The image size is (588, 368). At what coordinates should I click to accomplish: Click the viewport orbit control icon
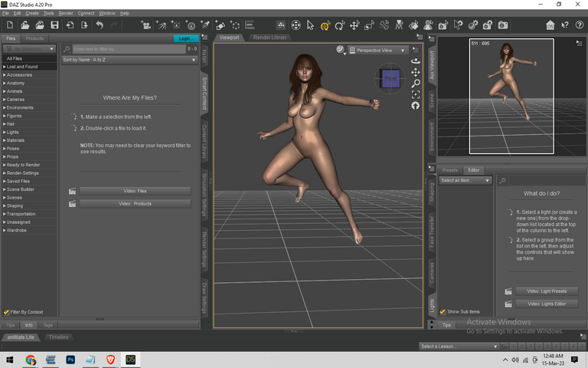(416, 61)
